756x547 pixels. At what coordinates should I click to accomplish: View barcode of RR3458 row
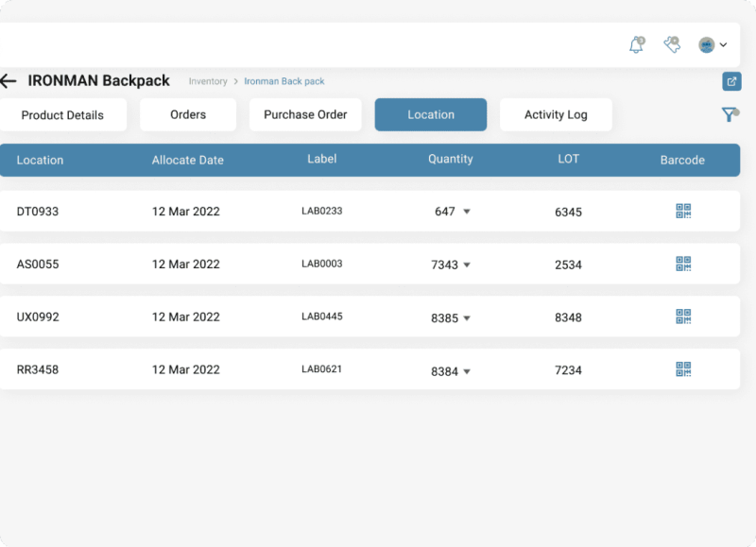pos(683,369)
